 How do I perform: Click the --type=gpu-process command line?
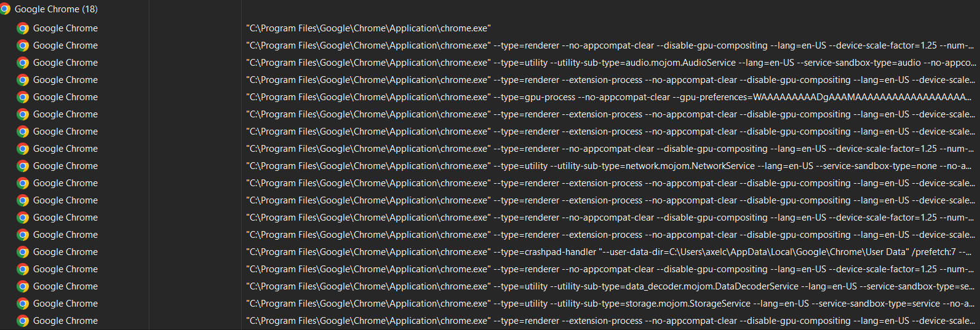(x=610, y=97)
